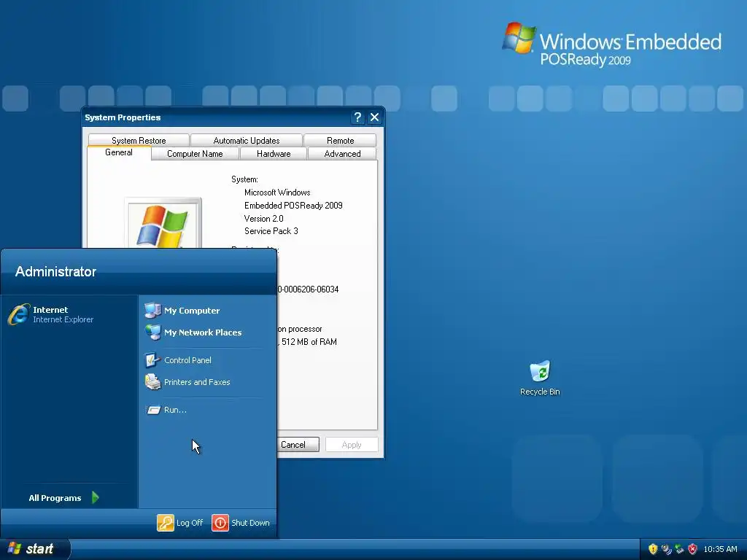Select the Recycle Bin desktop icon
The height and width of the screenshot is (560, 747).
pos(540,378)
